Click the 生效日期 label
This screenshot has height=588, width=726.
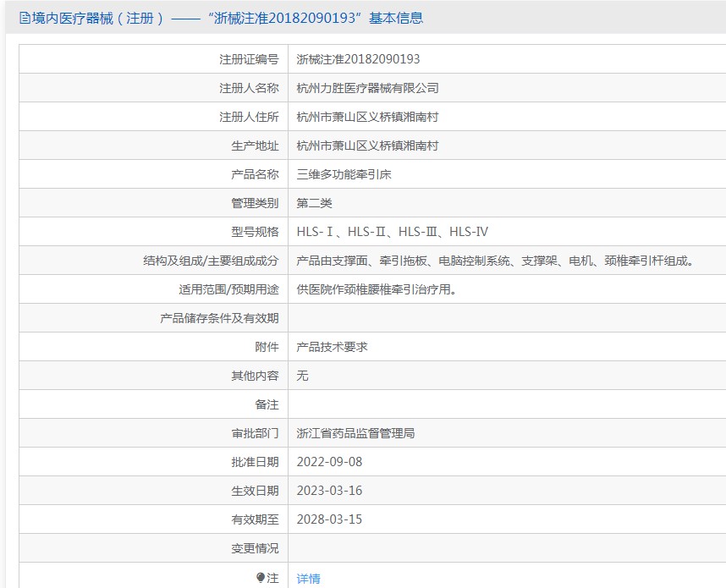pos(256,491)
